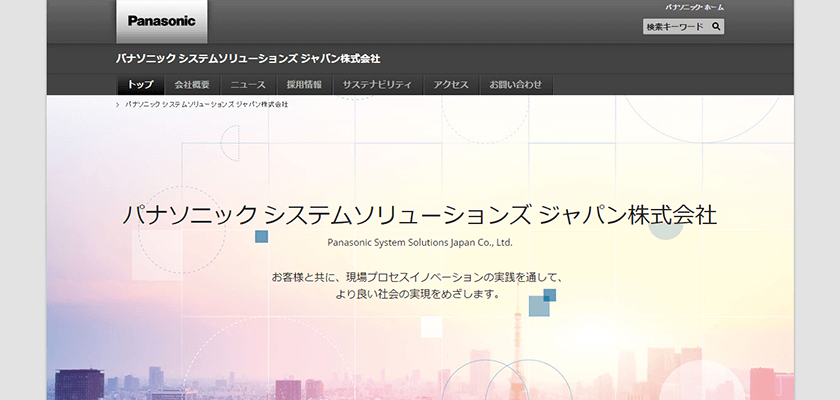Image resolution: width=840 pixels, height=400 pixels.
Task: Click the breadcrumb パナソニック システムソリューションズ ジャパン株式会社
Action: pyautogui.click(x=206, y=104)
